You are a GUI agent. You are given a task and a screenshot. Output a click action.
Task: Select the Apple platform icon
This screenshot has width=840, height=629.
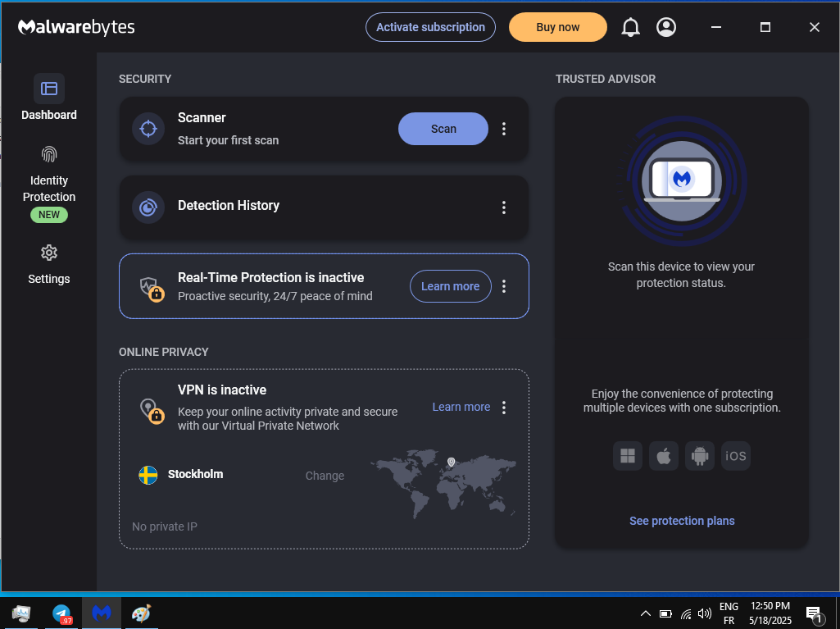coord(664,456)
